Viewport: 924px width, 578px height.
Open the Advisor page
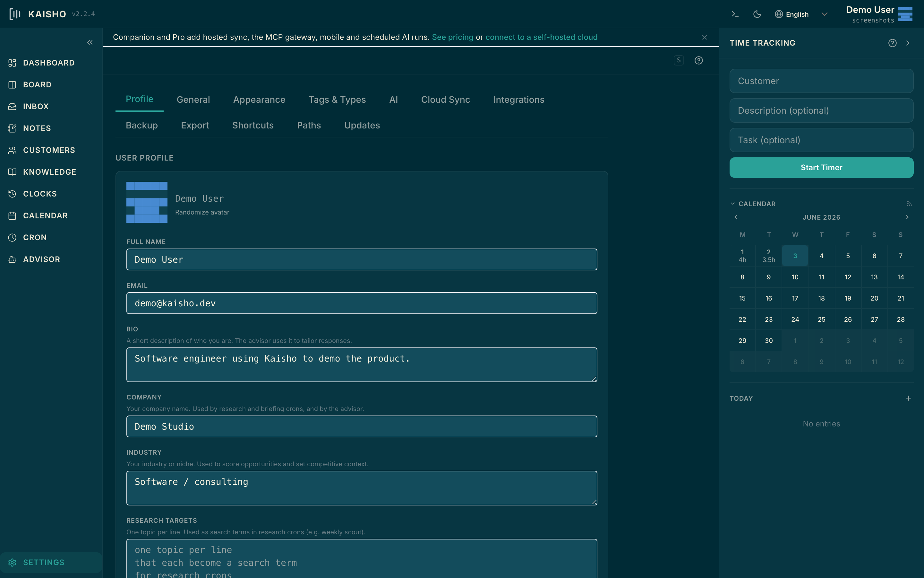coord(51,259)
